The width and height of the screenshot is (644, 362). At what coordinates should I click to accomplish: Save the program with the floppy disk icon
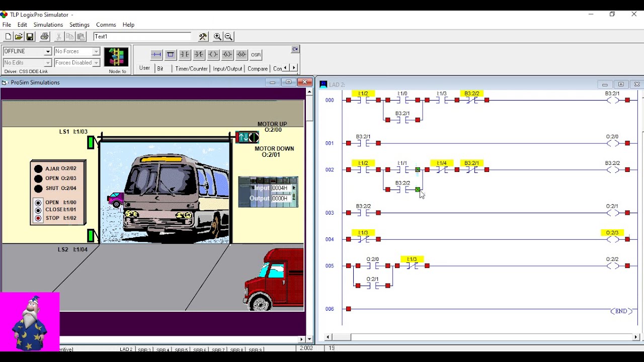(x=30, y=37)
